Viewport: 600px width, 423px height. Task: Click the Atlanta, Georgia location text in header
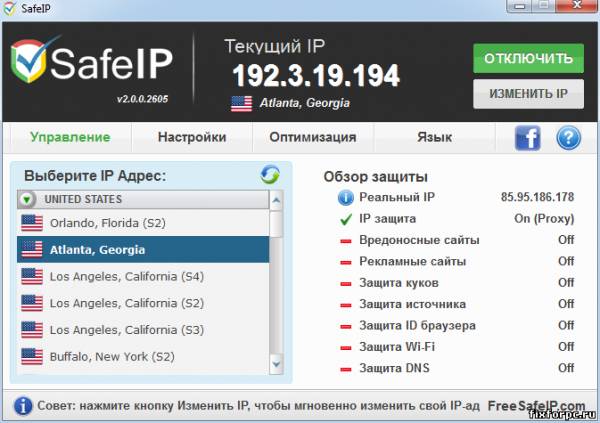(305, 103)
